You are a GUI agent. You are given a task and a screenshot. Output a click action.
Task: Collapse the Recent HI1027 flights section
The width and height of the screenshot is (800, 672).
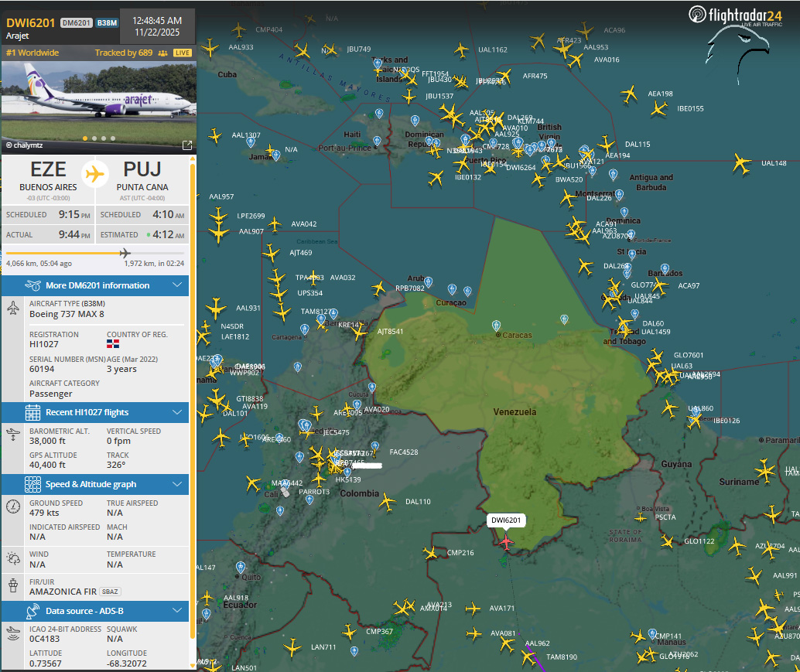point(95,412)
